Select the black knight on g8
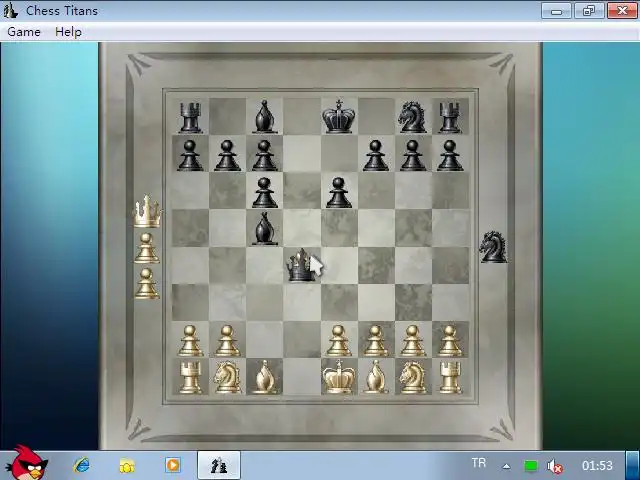Screen dimensions: 640x480 (412, 118)
